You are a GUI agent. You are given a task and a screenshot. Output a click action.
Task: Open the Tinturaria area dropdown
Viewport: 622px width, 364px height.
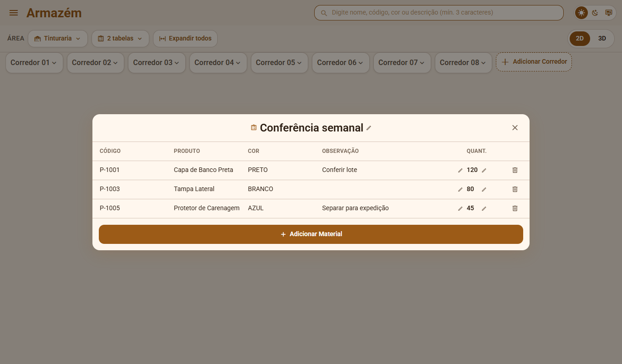point(57,39)
